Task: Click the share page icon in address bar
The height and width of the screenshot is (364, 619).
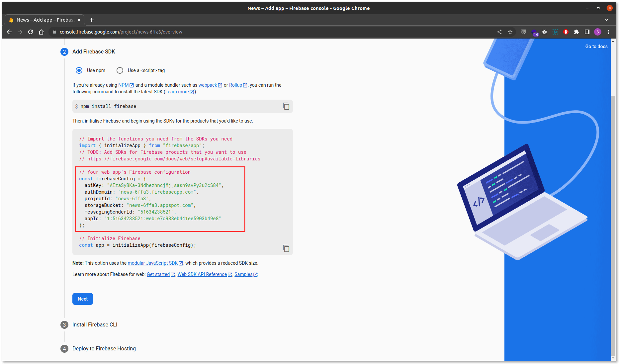Action: 499,32
